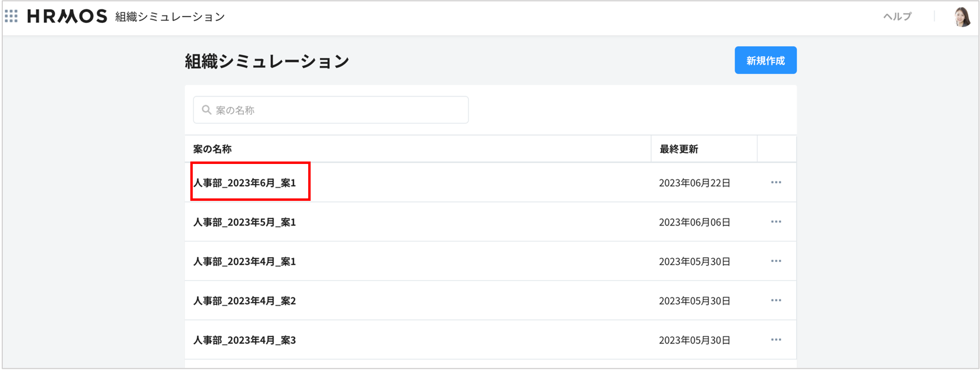This screenshot has width=980, height=370.
Task: Click the 最終更新 column header
Action: click(x=679, y=149)
